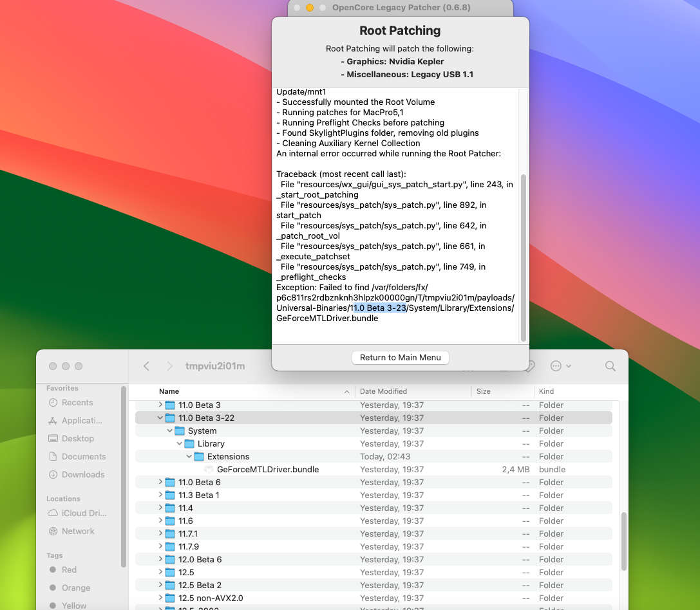The height and width of the screenshot is (610, 700).
Task: Go back in Finder window
Action: coord(146,366)
